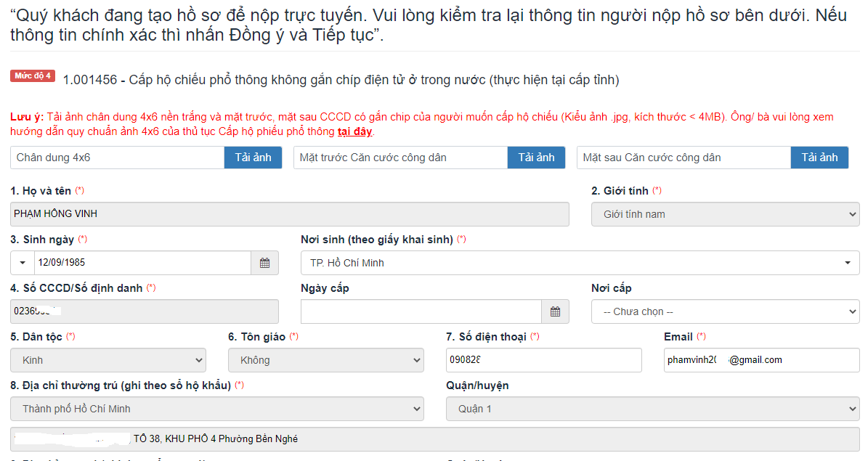Click Tải ảnh for Mặt trước Căn cước
Screen dimensions: 868x461
(536, 157)
